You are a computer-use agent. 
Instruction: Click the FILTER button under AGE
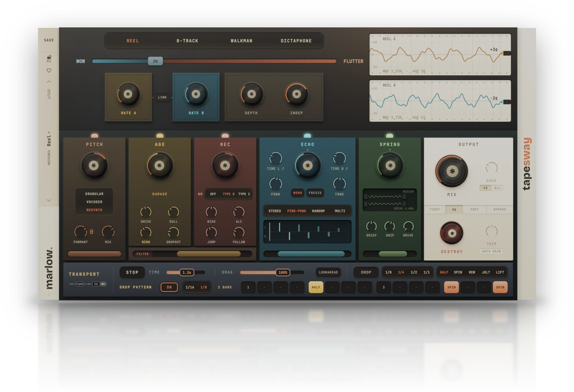coord(143,254)
